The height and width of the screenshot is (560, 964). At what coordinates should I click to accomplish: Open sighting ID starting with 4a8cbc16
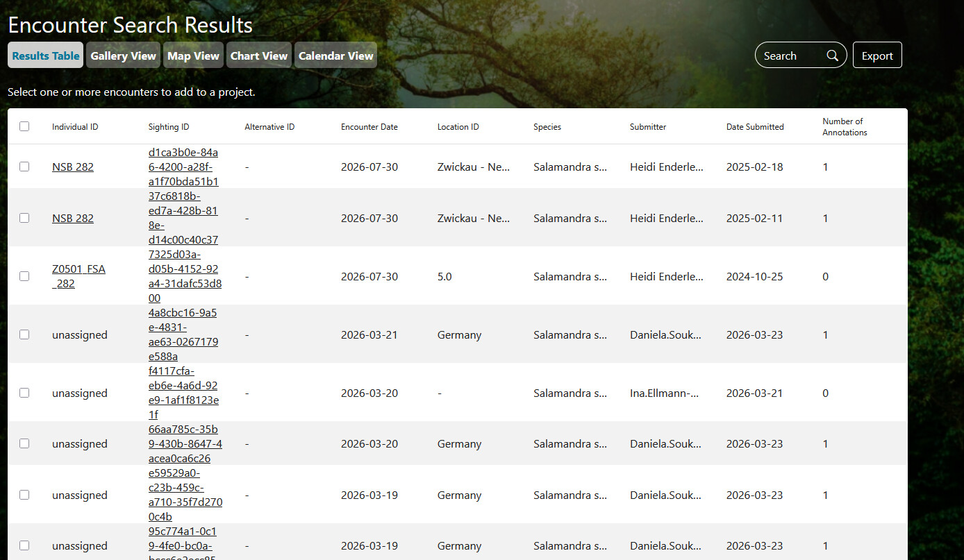[x=183, y=334]
